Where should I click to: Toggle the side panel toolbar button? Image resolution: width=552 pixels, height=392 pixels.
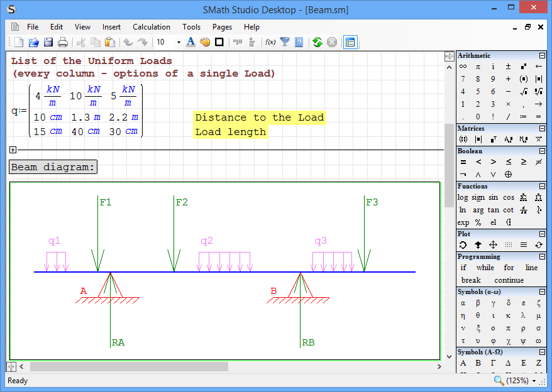(350, 42)
